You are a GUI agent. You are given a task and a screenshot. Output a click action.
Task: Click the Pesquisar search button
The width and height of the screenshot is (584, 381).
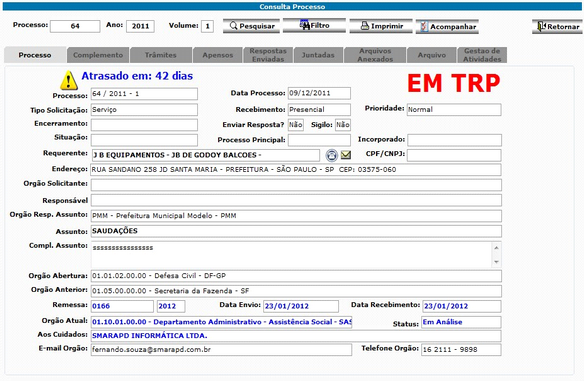click(251, 26)
